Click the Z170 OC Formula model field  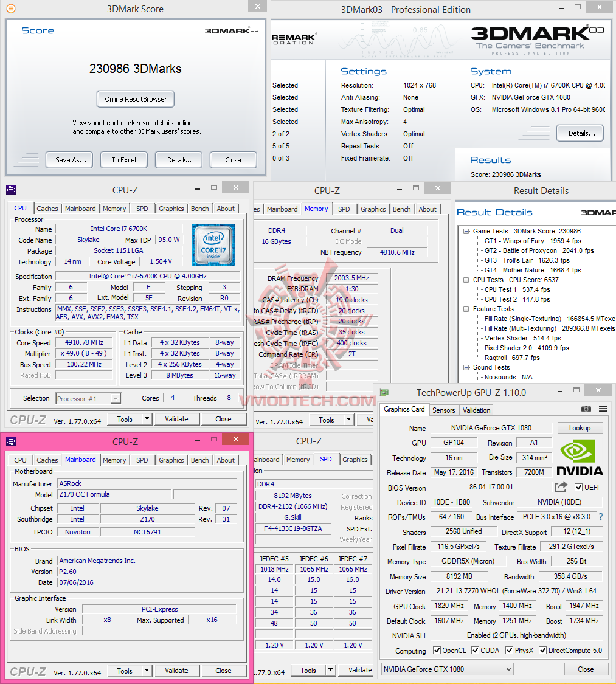115,494
